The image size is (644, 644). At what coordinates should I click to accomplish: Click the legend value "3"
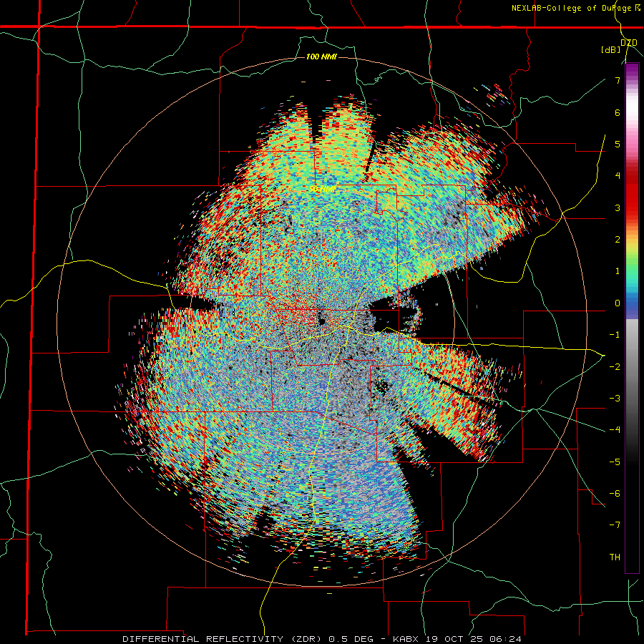click(618, 208)
